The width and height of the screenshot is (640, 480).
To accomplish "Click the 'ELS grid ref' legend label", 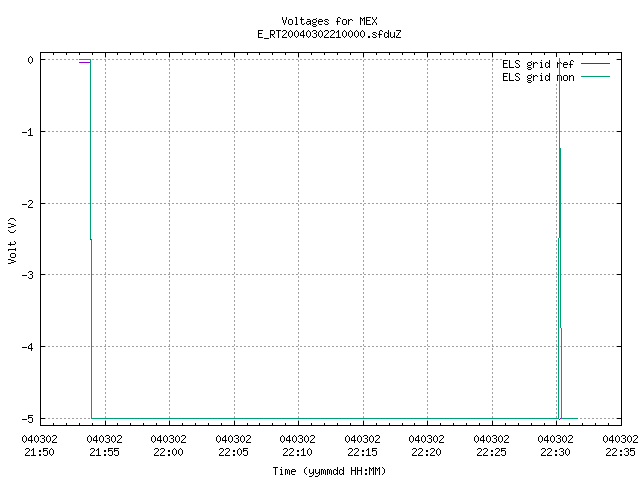I will click(x=538, y=64).
